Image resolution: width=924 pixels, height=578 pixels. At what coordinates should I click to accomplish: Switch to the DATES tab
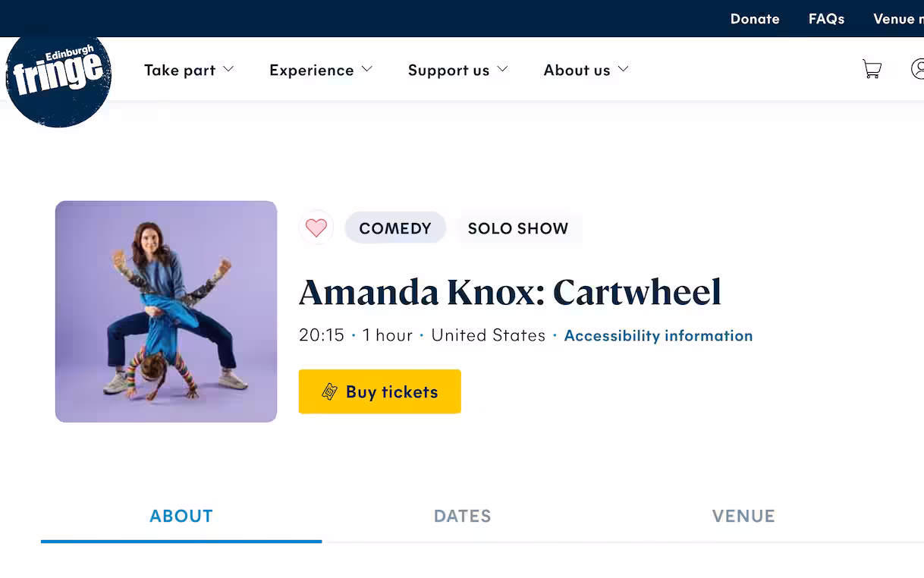pos(463,517)
